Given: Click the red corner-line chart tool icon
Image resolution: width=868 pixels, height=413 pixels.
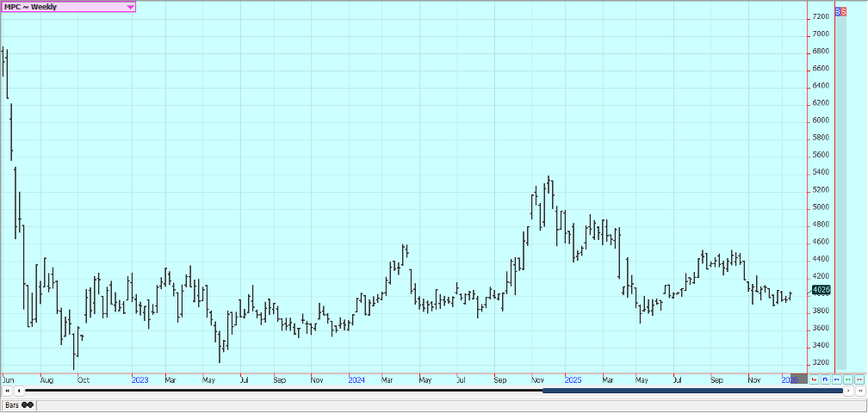Looking at the screenshot, I should (x=815, y=379).
